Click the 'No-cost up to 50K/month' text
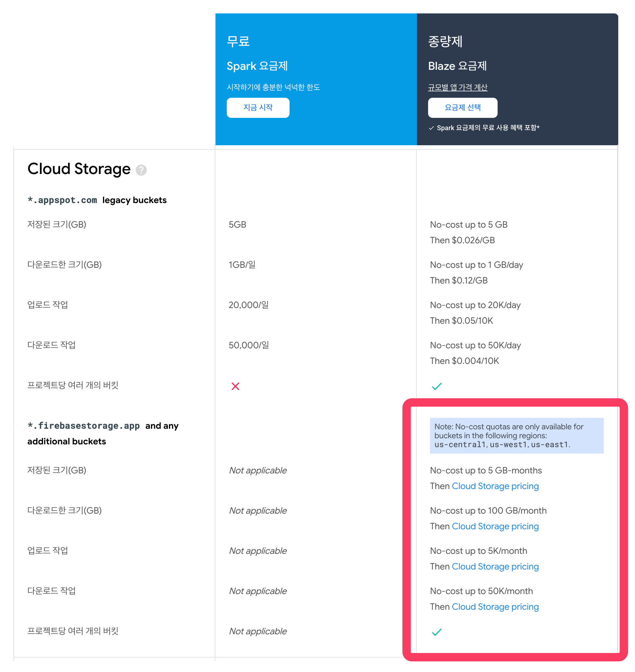 click(481, 592)
